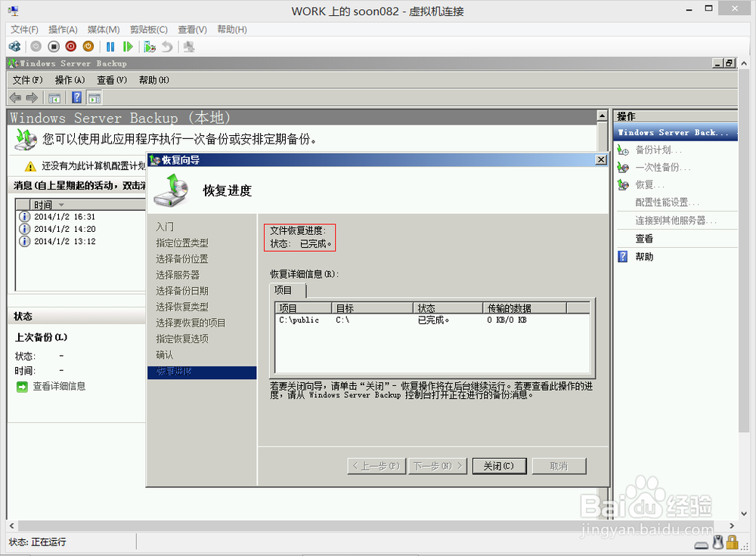
Task: Click the question-mark help icon in console toolbar
Action: (76, 97)
